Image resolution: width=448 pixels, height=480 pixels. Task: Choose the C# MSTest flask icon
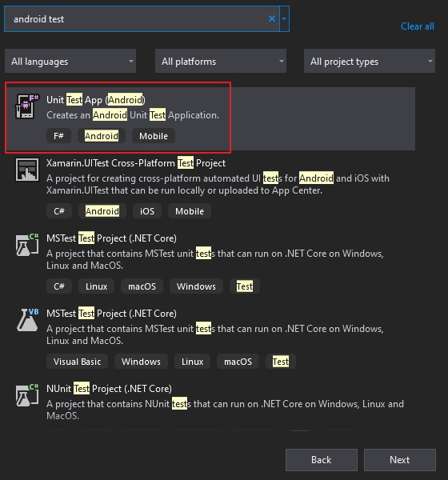tap(27, 245)
